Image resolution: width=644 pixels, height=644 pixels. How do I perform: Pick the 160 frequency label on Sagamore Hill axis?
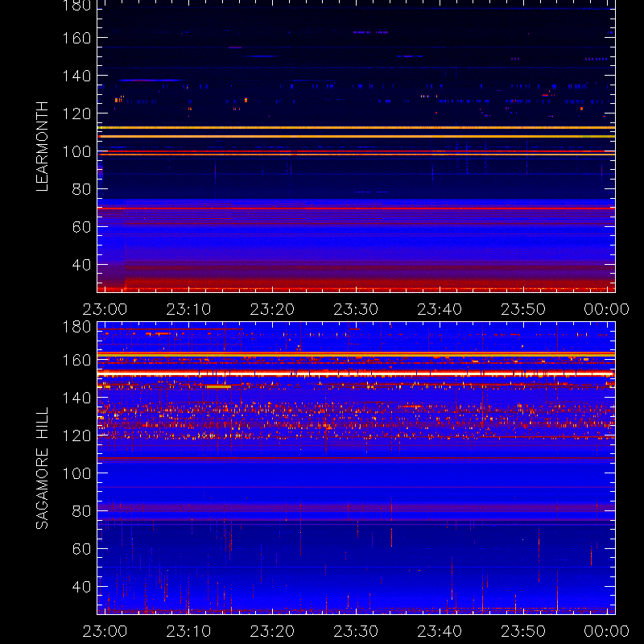point(76,360)
